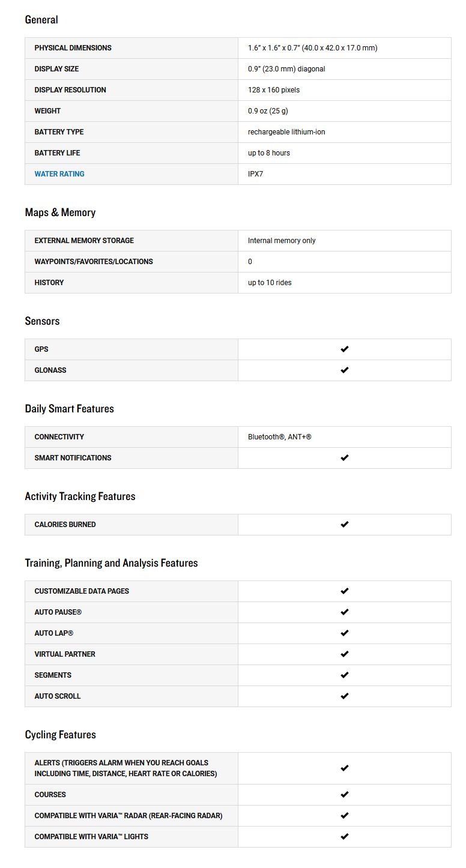Screen dimensions: 466x868
Task: Click the Segments checkmark icon
Action: pos(345,675)
